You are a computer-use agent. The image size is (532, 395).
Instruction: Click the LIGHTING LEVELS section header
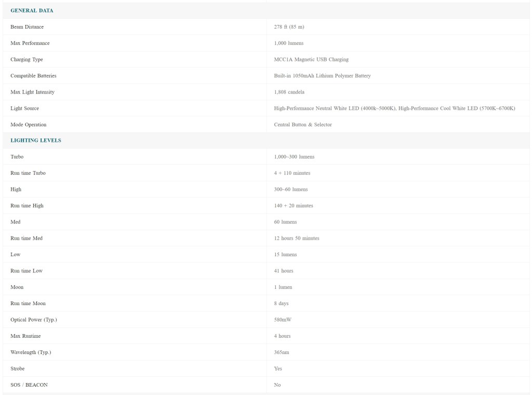[x=36, y=140]
